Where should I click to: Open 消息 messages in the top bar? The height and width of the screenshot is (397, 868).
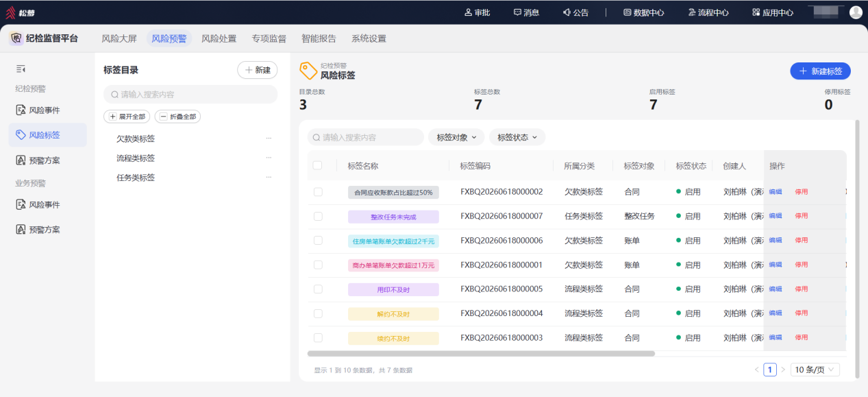pyautogui.click(x=526, y=12)
